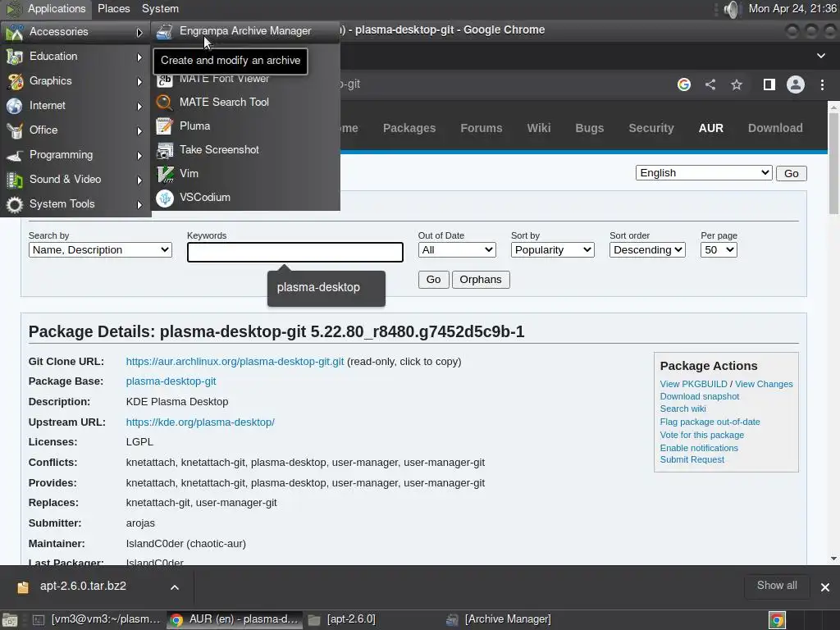The image size is (840, 630).
Task: Click Download snapshot link
Action: [699, 396]
